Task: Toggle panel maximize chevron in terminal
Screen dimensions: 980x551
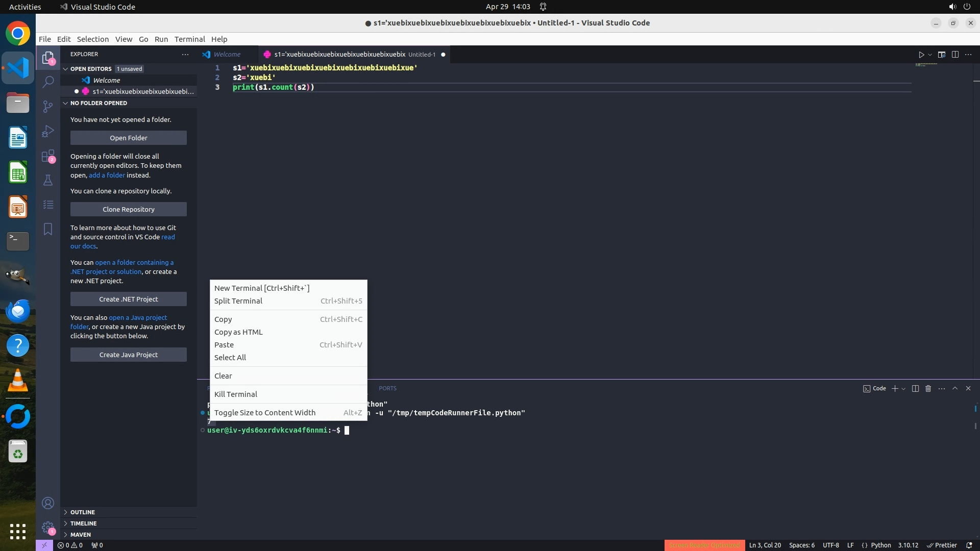Action: pyautogui.click(x=955, y=389)
